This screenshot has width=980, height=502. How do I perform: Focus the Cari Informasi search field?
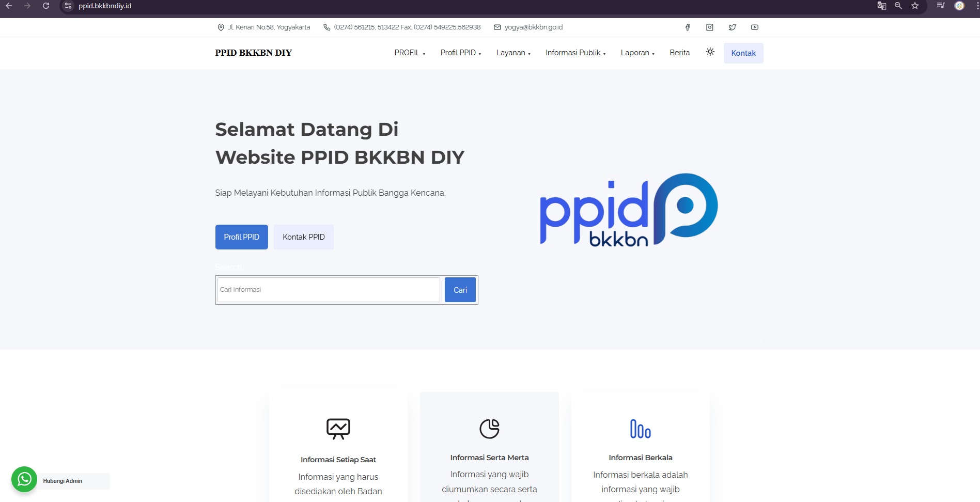click(329, 290)
